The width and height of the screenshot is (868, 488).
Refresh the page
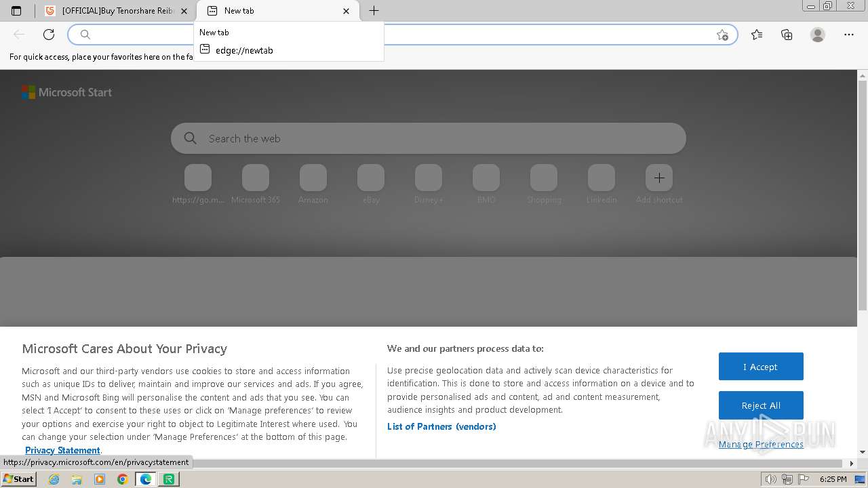coord(49,35)
